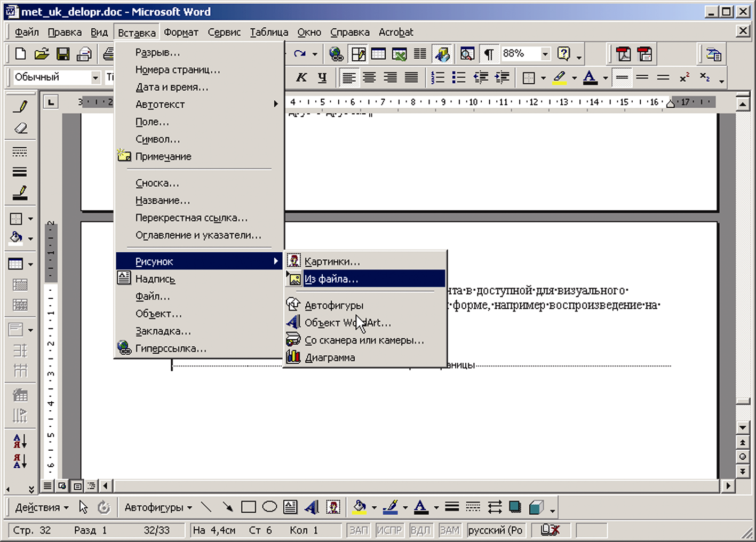Select Со сканера или камеры... entry
The height and width of the screenshot is (542, 756).
(x=365, y=340)
